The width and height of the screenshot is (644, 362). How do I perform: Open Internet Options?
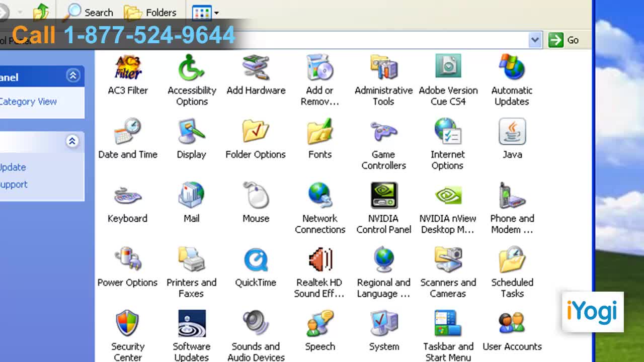point(448,144)
